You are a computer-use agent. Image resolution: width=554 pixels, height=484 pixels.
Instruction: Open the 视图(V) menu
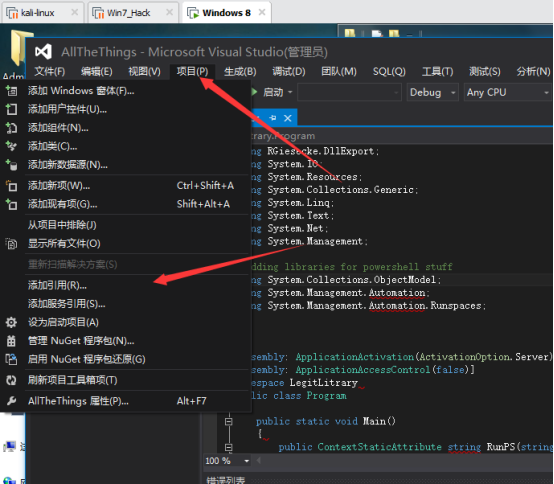[145, 71]
